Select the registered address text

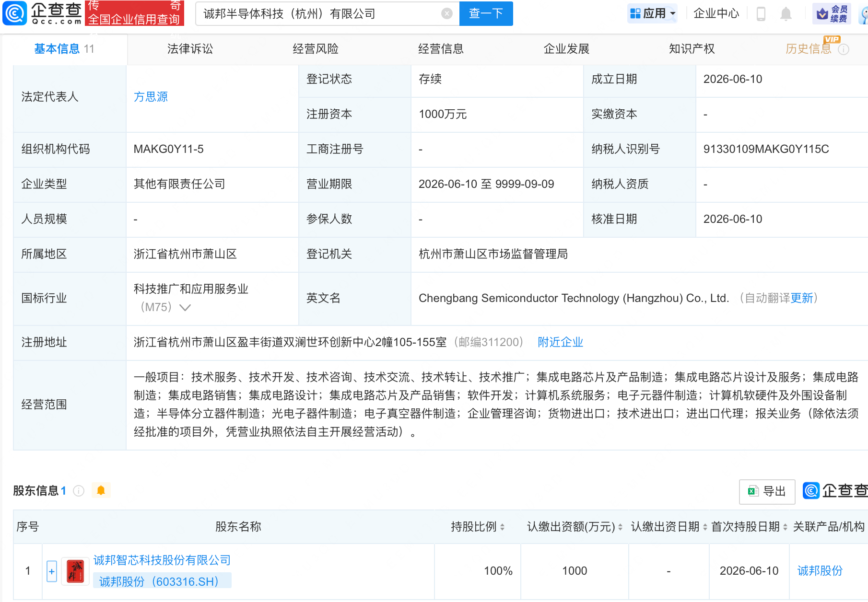(x=290, y=342)
